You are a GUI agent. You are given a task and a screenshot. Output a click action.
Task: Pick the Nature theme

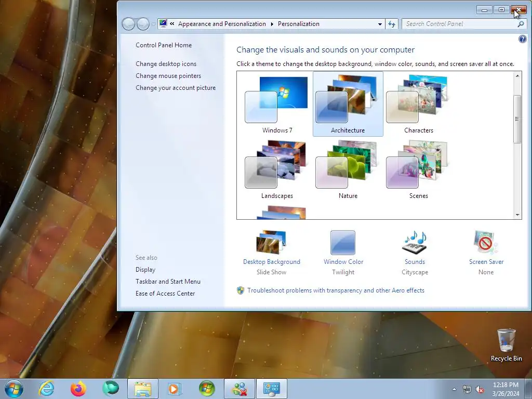[348, 170]
